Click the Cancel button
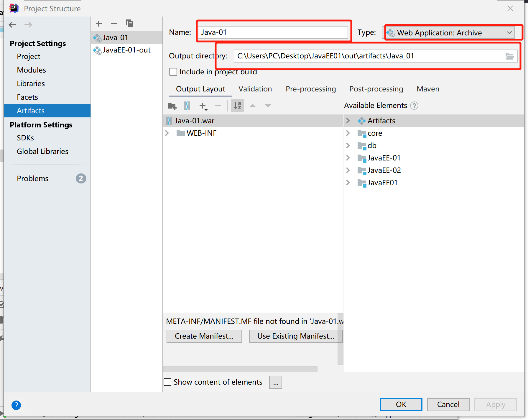Screen dimensions: 528x420 [448, 404]
